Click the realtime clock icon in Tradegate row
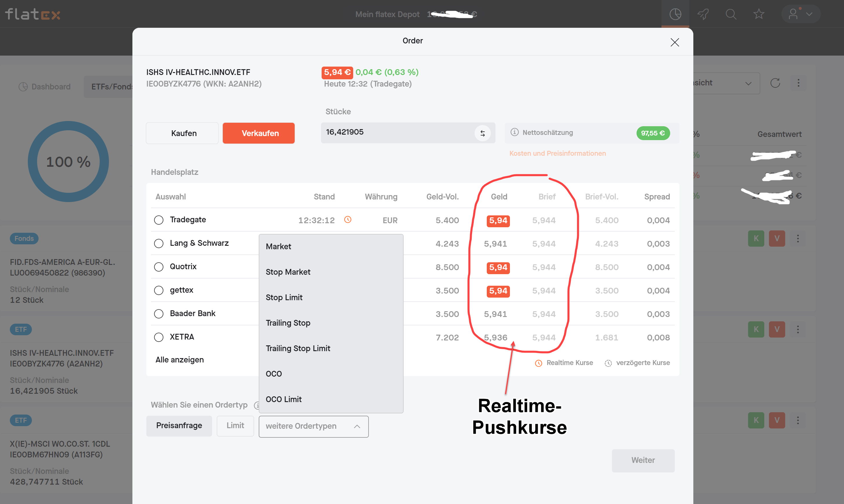Screen dimensions: 844x504 point(347,219)
